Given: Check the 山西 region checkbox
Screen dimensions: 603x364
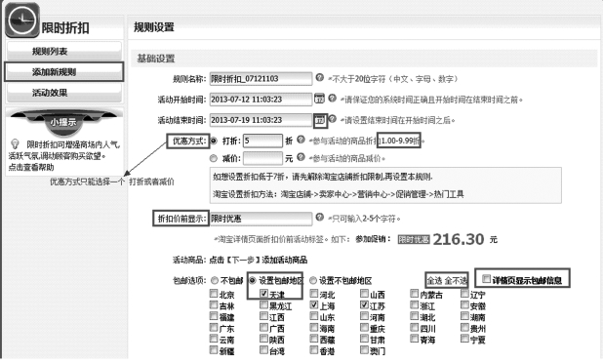Looking at the screenshot, I should point(364,294).
